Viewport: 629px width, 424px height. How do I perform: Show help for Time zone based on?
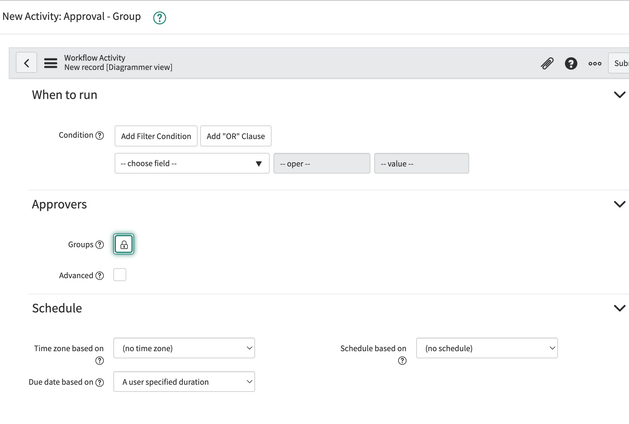99,361
